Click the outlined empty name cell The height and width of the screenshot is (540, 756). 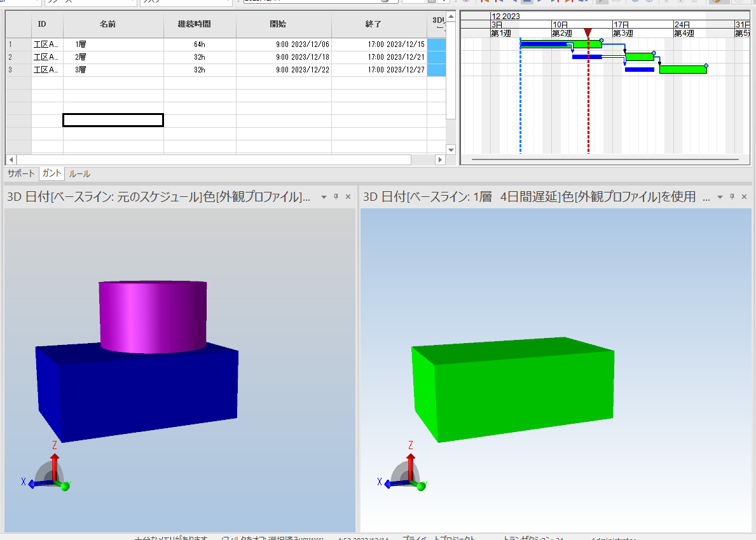click(113, 120)
